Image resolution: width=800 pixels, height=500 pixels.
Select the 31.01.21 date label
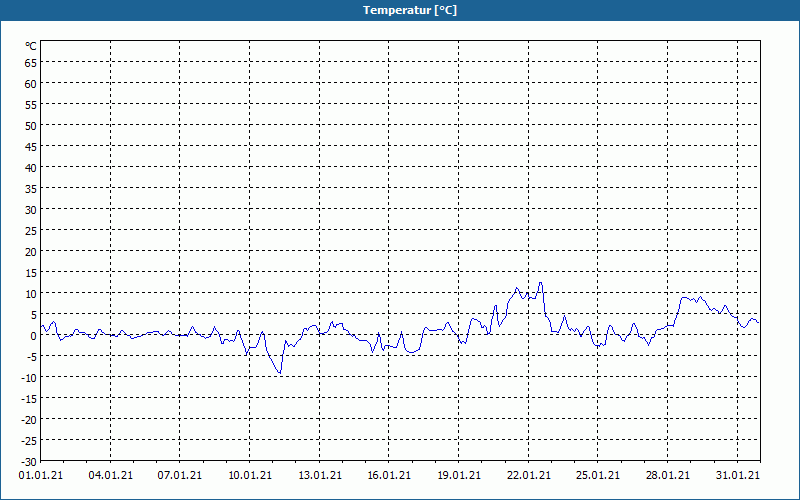coord(737,476)
